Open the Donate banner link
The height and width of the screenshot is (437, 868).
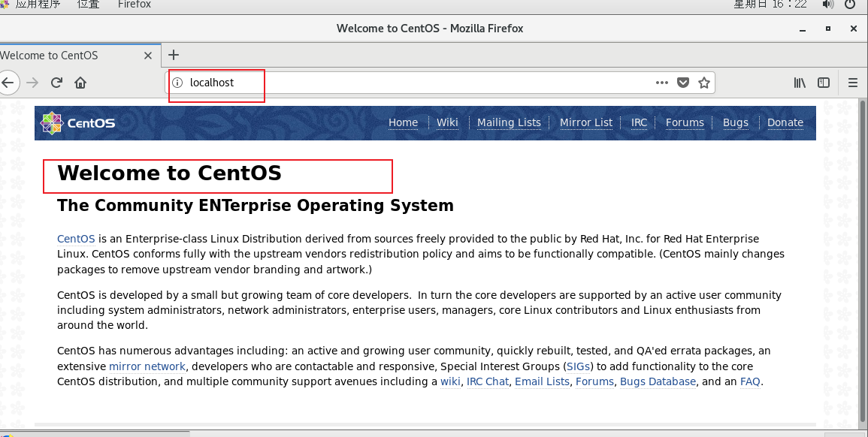pos(785,123)
